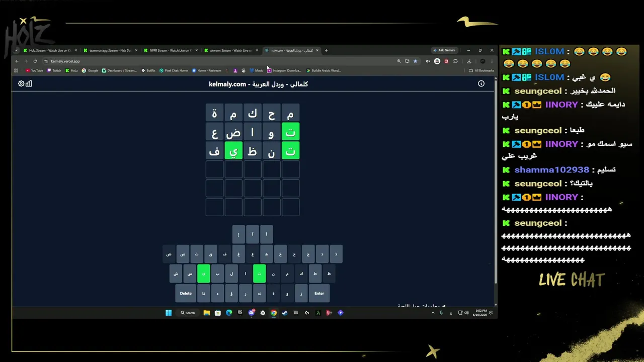Mute the tab using the audio icon

[x=428, y=61]
